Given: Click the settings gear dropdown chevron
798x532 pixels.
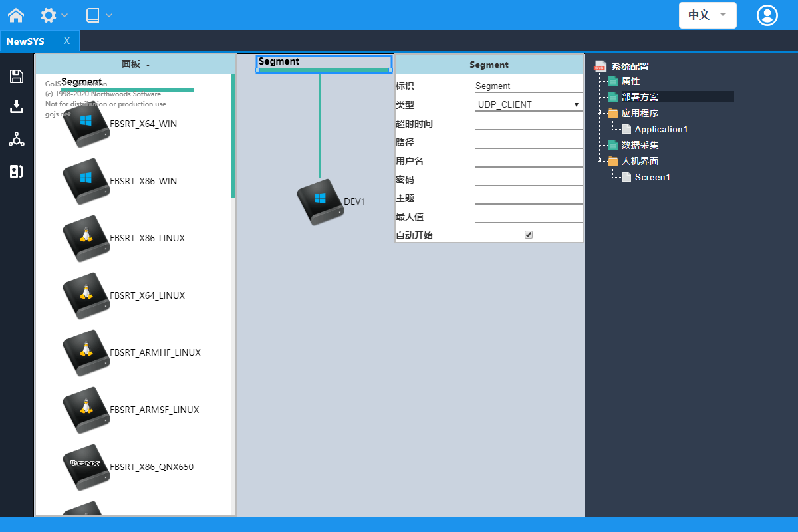Looking at the screenshot, I should pos(65,15).
